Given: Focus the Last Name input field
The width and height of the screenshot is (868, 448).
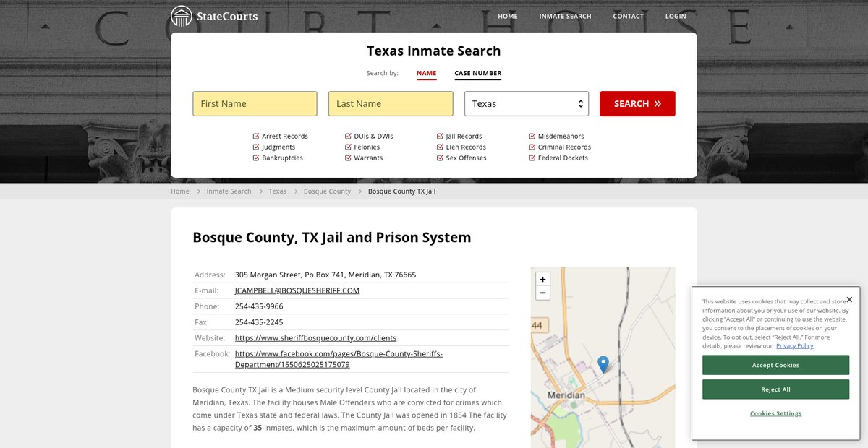Looking at the screenshot, I should (x=391, y=103).
